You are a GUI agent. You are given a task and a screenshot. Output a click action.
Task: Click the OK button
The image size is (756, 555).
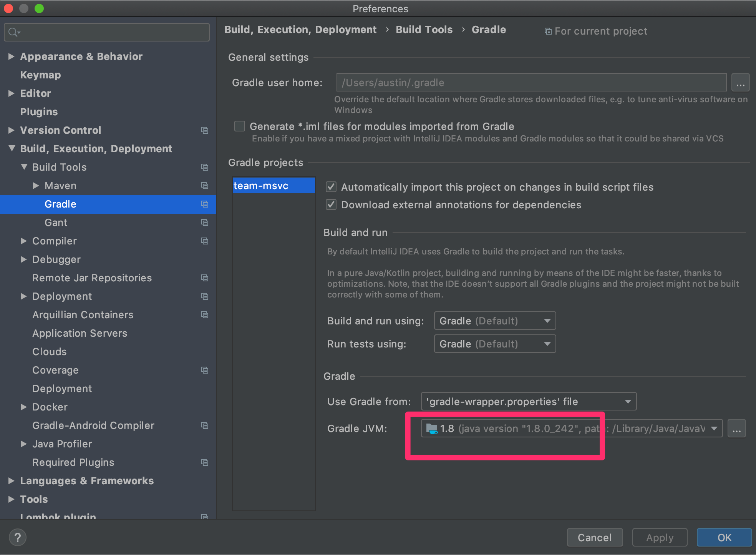coord(724,537)
